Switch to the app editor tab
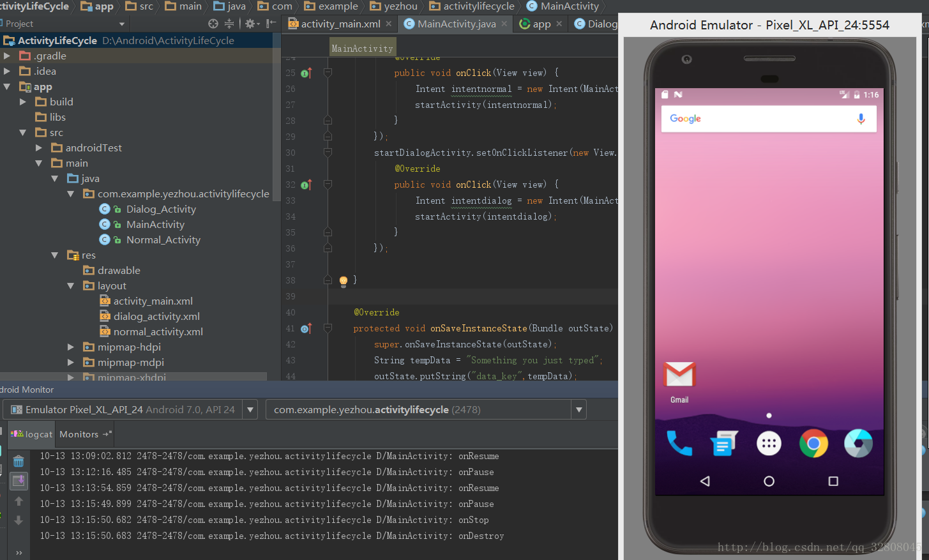The image size is (929, 560). pyautogui.click(x=541, y=24)
